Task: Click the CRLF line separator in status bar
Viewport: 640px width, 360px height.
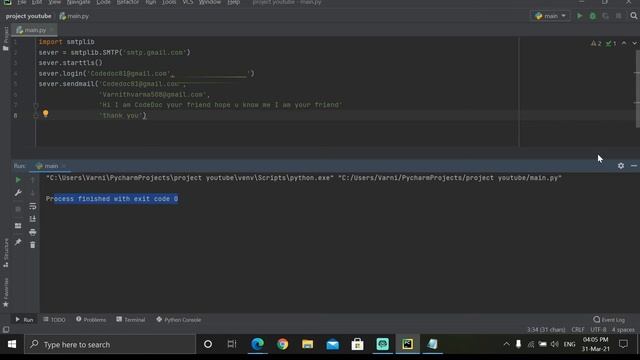Action: click(578, 329)
